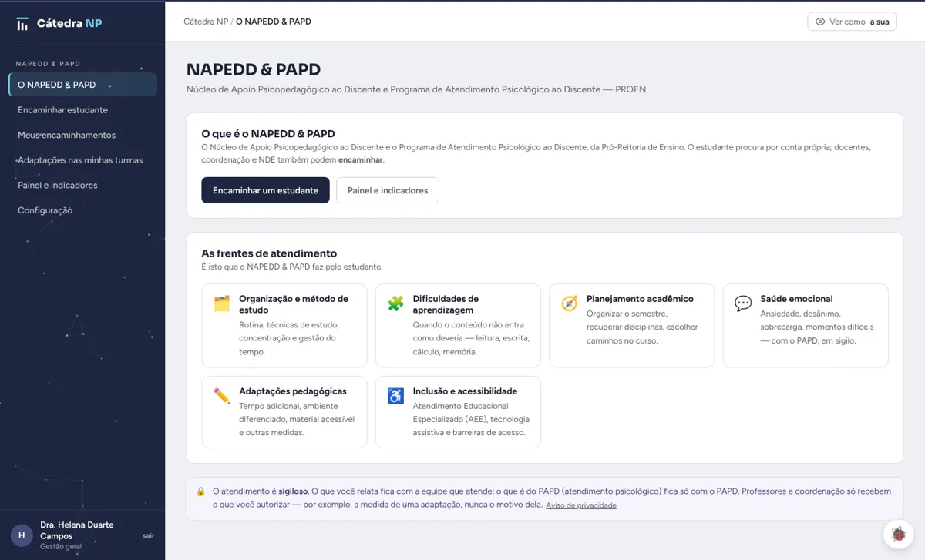This screenshot has width=925, height=560.
Task: Click the O que é o NAPEDD & PAPD heading
Action: pos(268,134)
